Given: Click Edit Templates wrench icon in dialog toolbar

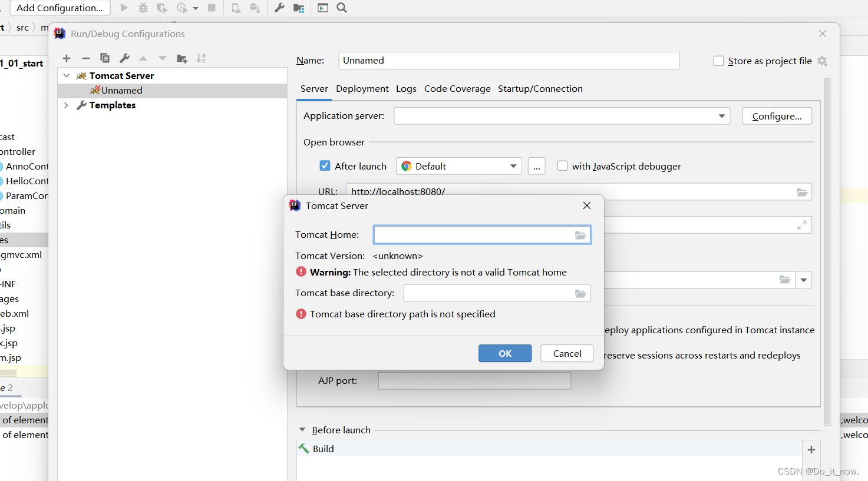Looking at the screenshot, I should 124,58.
